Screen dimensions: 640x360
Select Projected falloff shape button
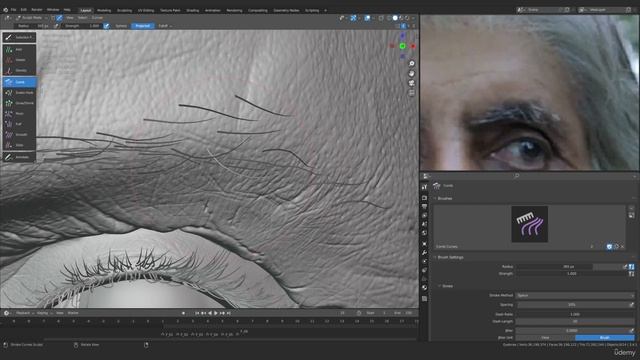pos(142,26)
